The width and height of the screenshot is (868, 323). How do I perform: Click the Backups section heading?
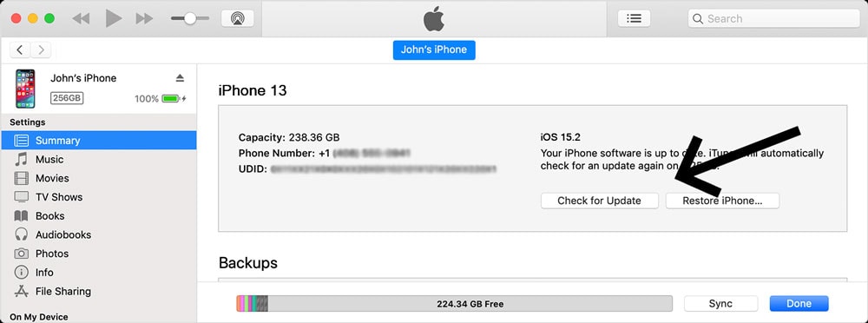tap(248, 262)
